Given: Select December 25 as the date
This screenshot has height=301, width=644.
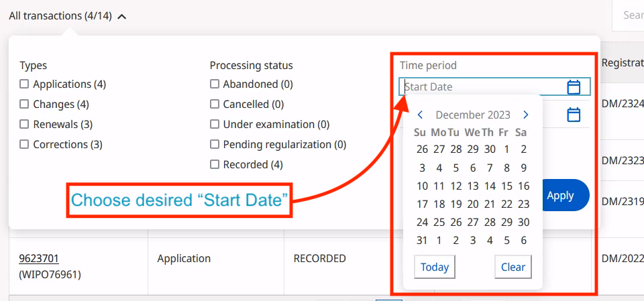Looking at the screenshot, I should [439, 222].
